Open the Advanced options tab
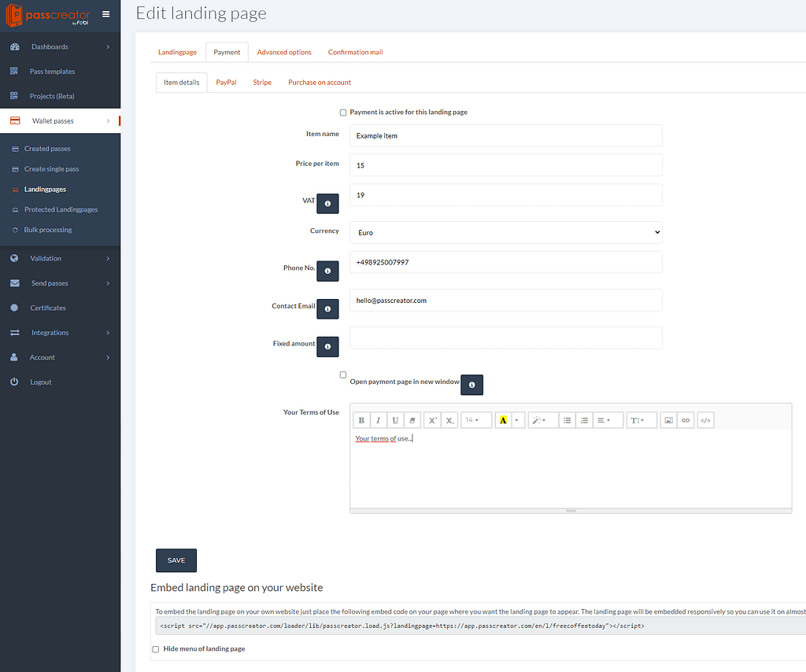The image size is (806, 672). 284,53
